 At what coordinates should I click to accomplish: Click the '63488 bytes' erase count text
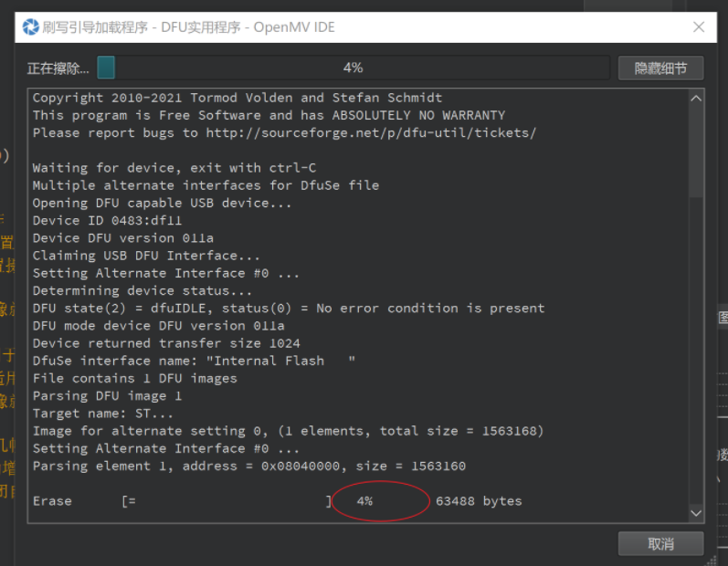coord(479,501)
